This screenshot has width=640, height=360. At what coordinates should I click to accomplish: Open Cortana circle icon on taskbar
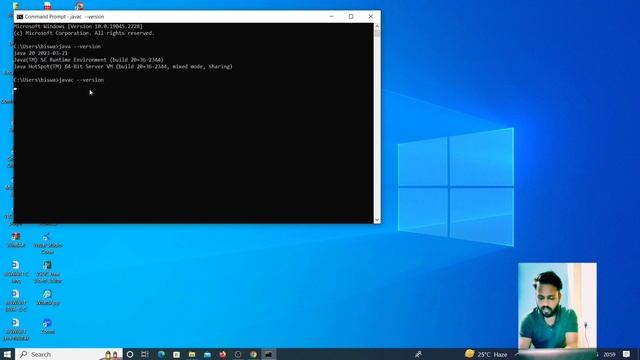(x=130, y=354)
